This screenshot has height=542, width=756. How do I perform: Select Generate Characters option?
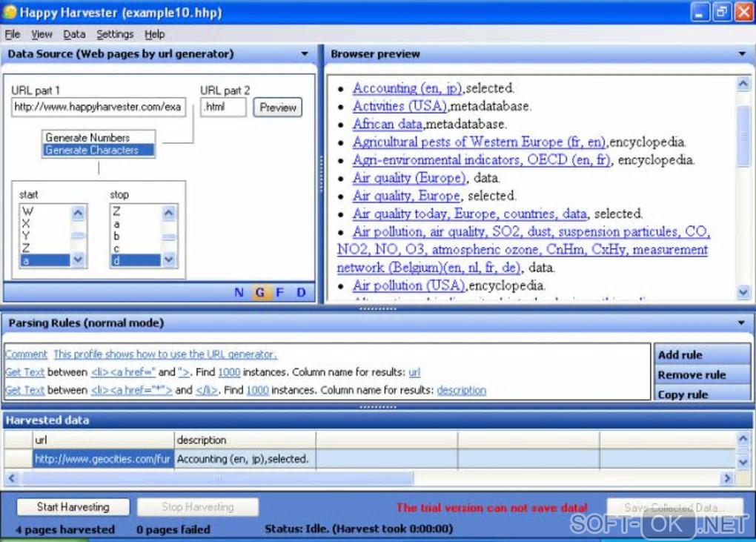(x=99, y=150)
